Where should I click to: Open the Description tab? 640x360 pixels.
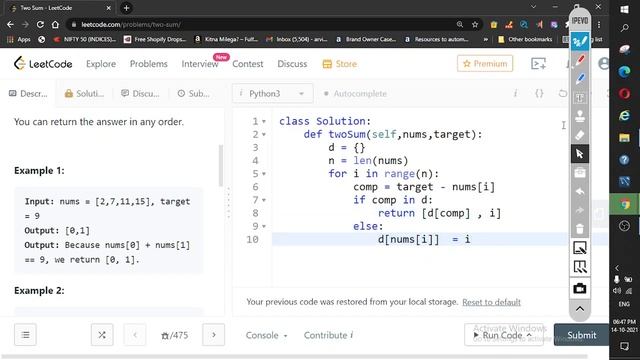tap(28, 93)
